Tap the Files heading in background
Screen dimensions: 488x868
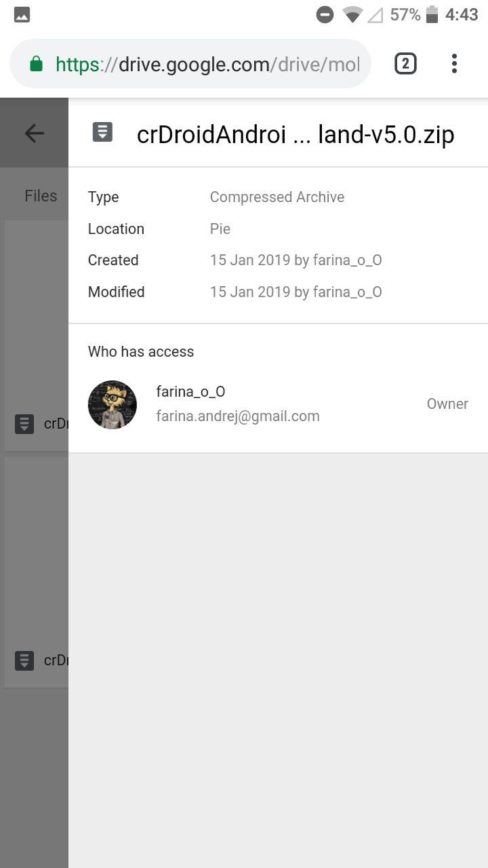pyautogui.click(x=41, y=196)
